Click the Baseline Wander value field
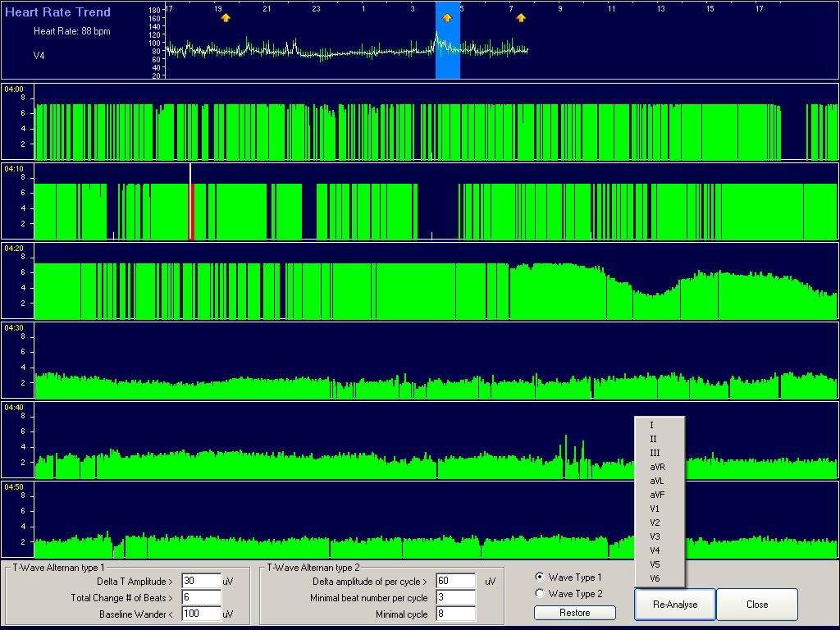 pyautogui.click(x=201, y=614)
